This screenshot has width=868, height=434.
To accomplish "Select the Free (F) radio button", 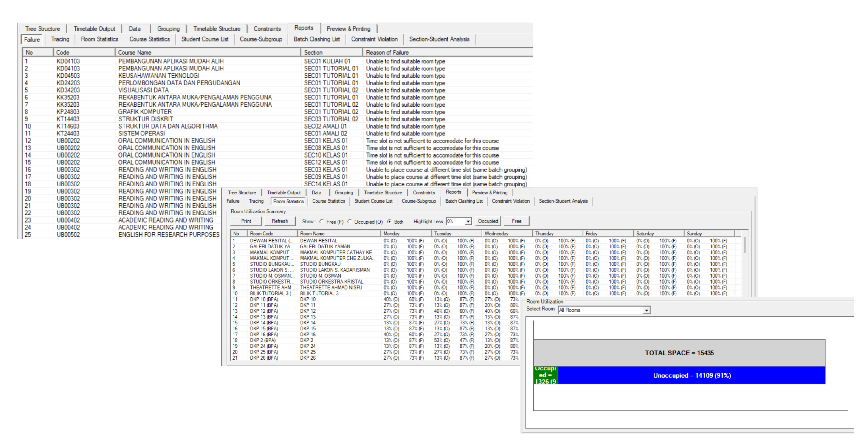I will [x=322, y=221].
